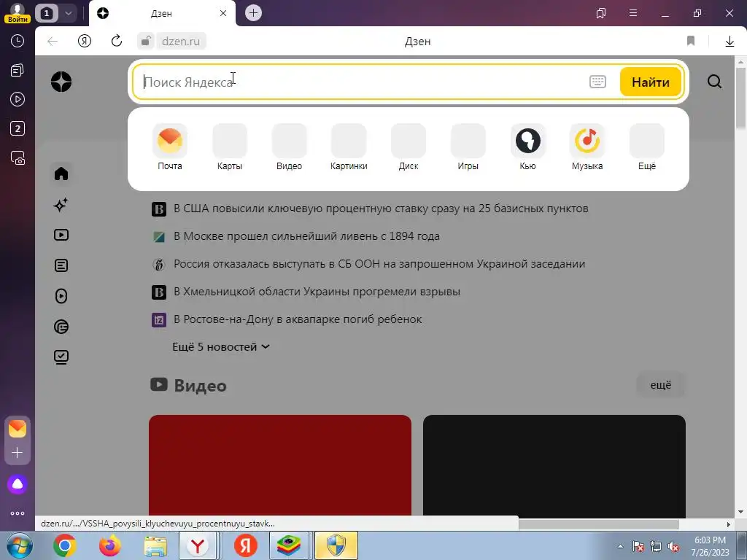Screen dimensions: 747x560
Task: Launch Firefox from taskbar
Action: coord(110,545)
